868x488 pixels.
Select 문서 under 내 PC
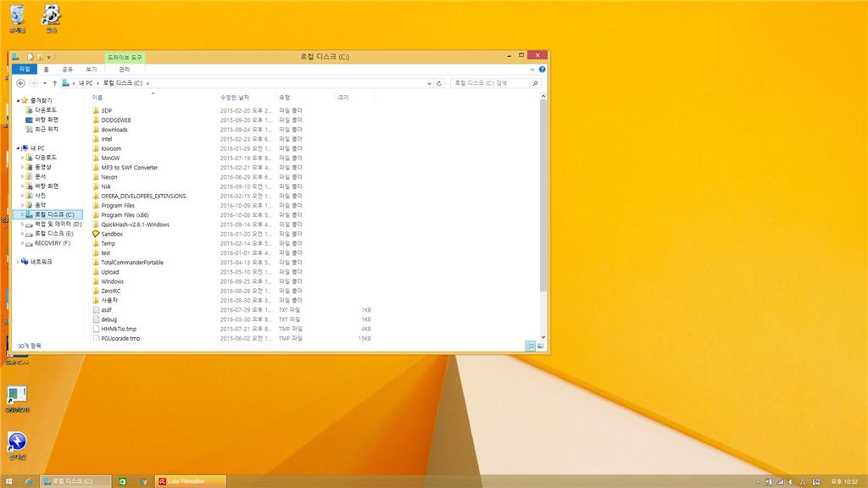[41, 176]
